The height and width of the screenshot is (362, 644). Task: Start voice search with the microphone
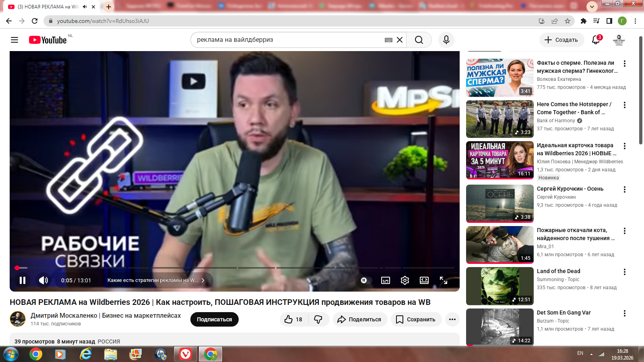446,40
